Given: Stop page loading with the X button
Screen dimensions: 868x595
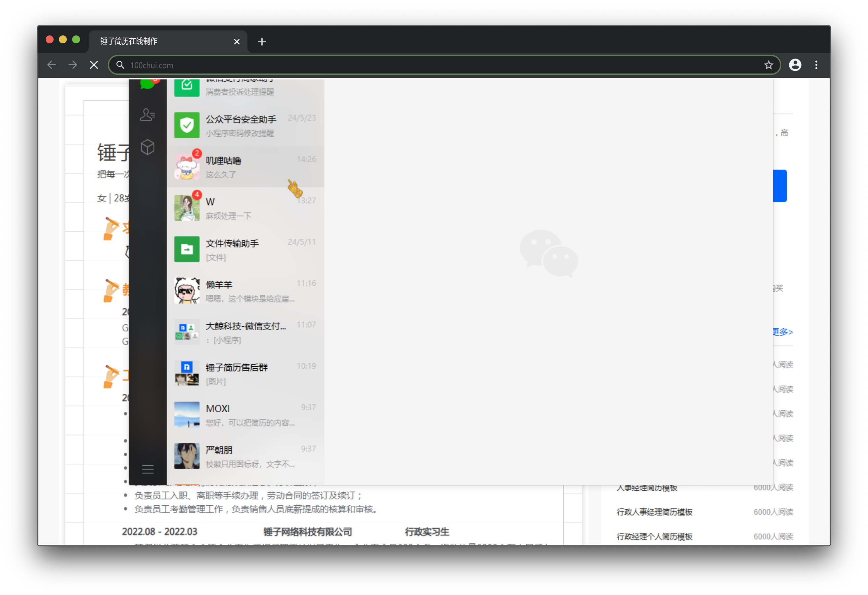Looking at the screenshot, I should pos(94,65).
